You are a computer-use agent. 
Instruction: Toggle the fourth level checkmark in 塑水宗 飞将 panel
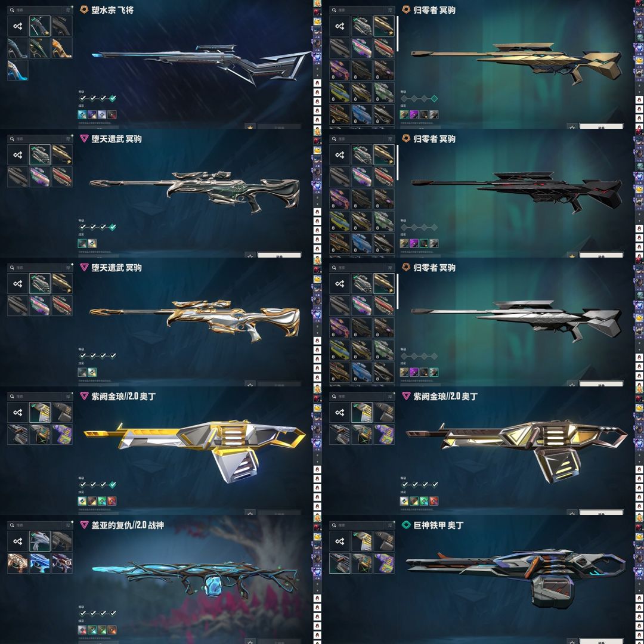(113, 98)
